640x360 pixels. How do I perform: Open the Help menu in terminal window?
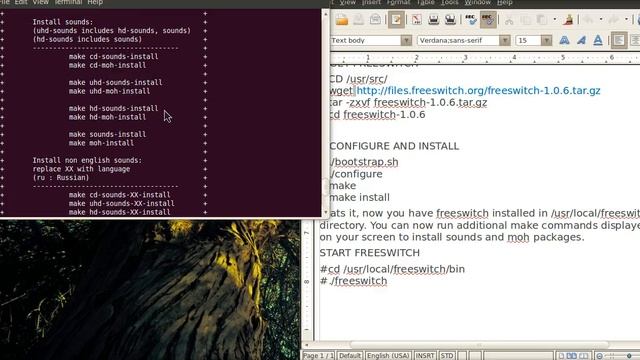pyautogui.click(x=95, y=2)
